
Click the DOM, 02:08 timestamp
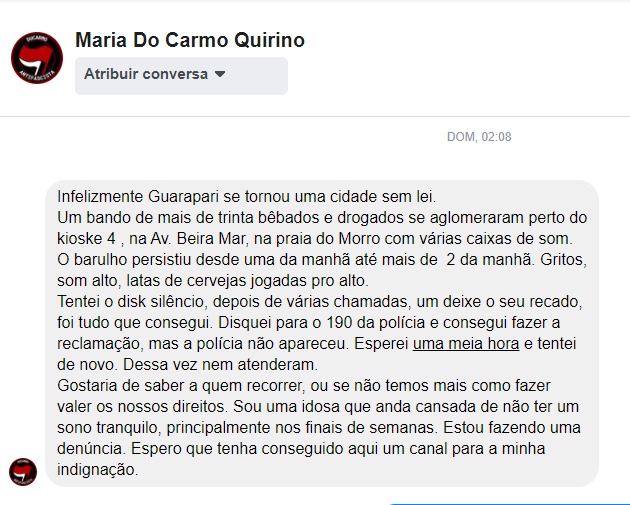coord(478,137)
